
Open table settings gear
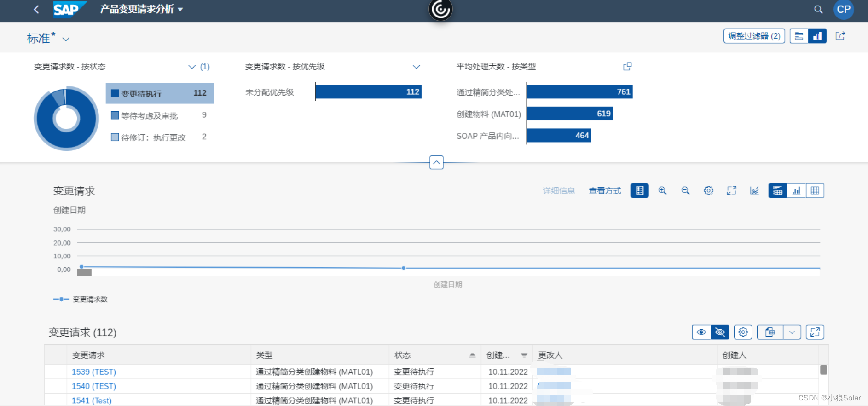(743, 332)
